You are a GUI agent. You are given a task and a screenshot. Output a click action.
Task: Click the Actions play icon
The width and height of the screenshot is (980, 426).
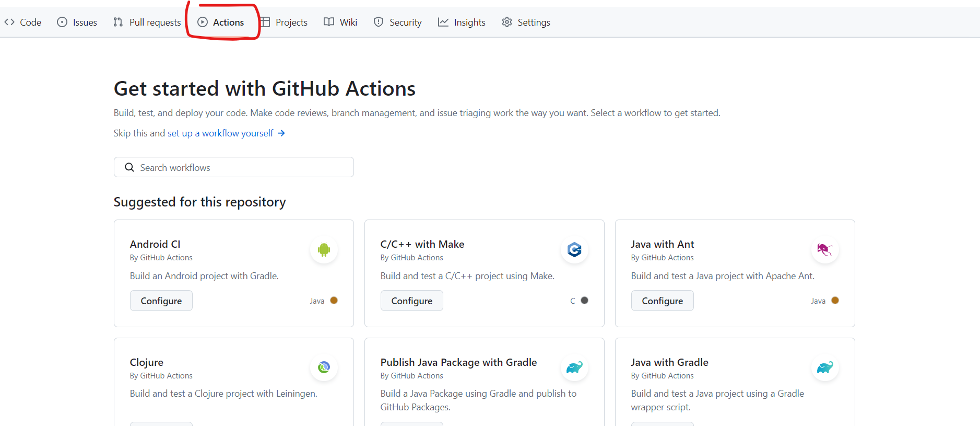[x=203, y=22]
